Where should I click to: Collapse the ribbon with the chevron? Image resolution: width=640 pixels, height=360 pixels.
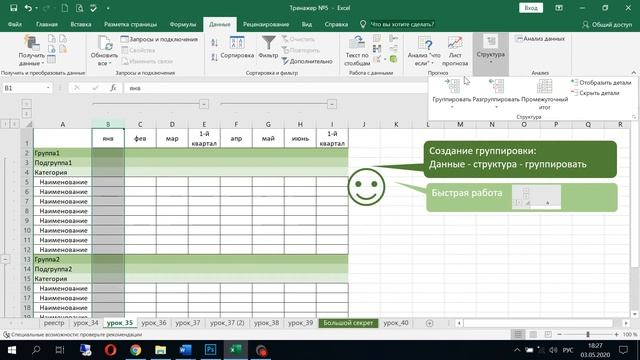[x=633, y=73]
